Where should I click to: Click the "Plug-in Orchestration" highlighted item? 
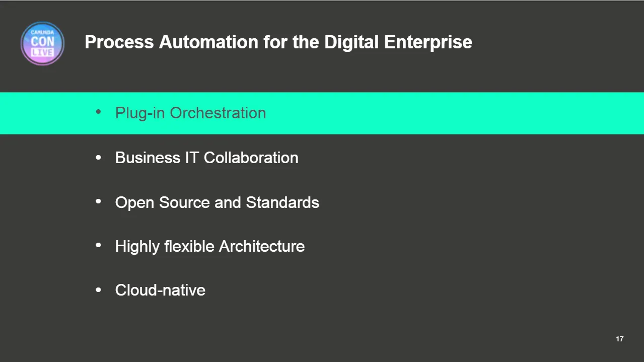[190, 113]
